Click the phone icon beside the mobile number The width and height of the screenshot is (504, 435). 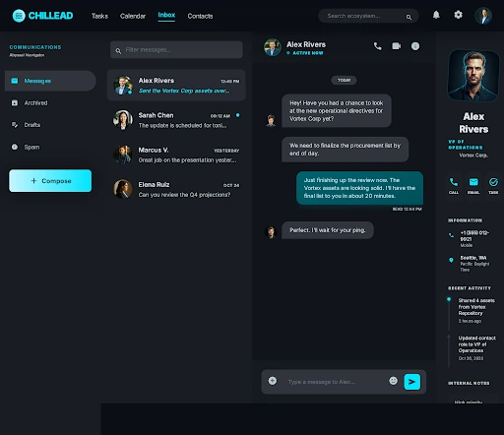451,235
